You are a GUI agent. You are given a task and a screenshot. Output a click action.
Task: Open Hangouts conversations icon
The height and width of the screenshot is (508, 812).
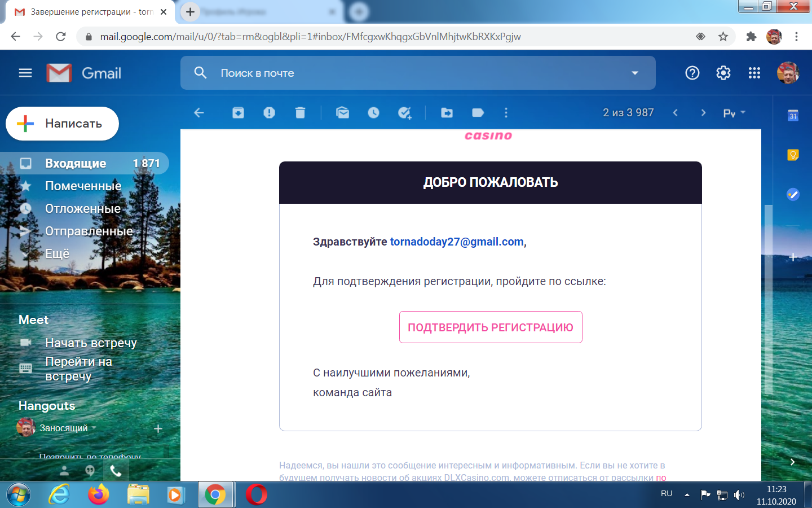click(x=90, y=470)
